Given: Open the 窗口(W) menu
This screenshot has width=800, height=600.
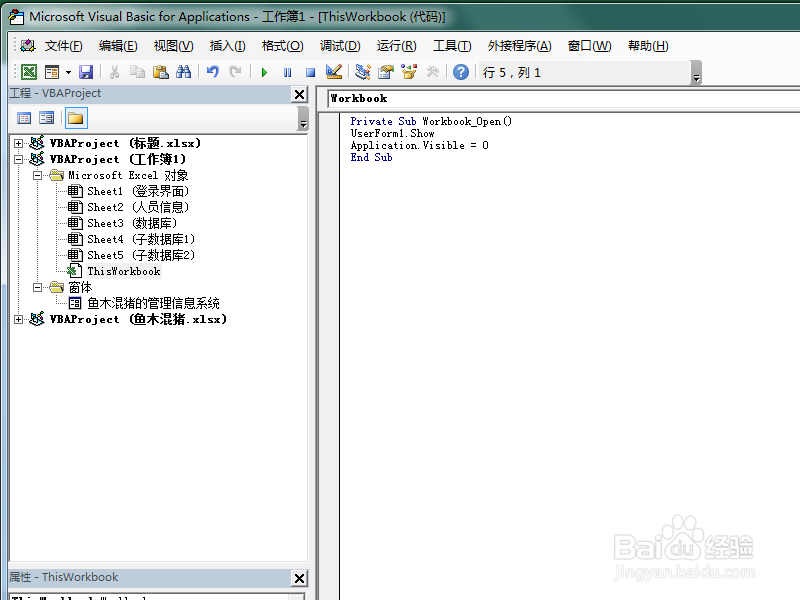Looking at the screenshot, I should click(589, 46).
